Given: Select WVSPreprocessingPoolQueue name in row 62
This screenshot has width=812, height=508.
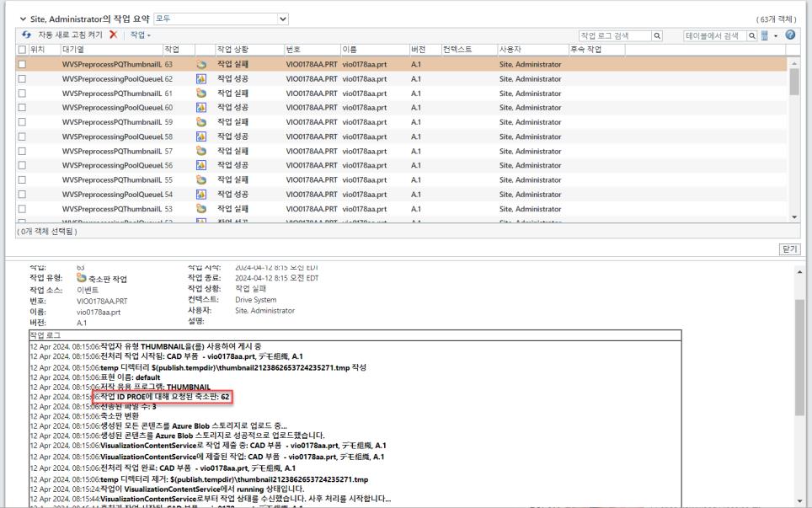Looking at the screenshot, I should tap(112, 79).
